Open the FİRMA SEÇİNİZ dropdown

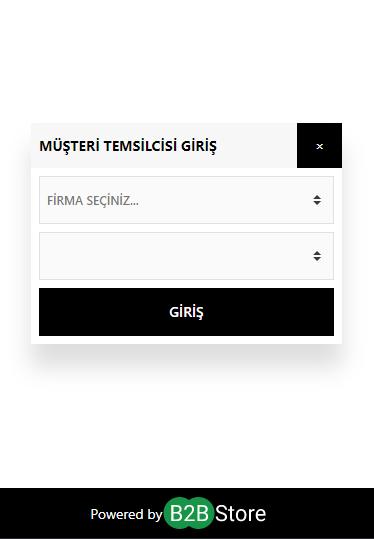186,200
